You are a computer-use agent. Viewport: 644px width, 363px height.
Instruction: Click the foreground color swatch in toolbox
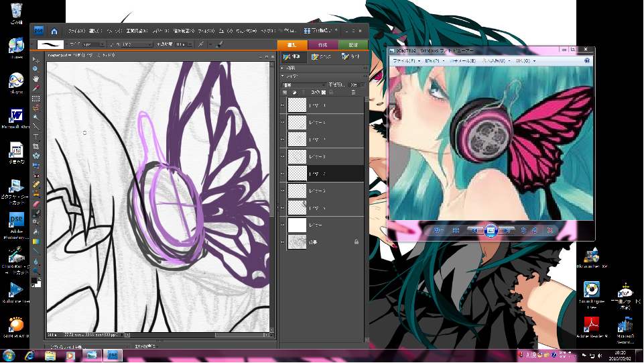(x=34, y=280)
